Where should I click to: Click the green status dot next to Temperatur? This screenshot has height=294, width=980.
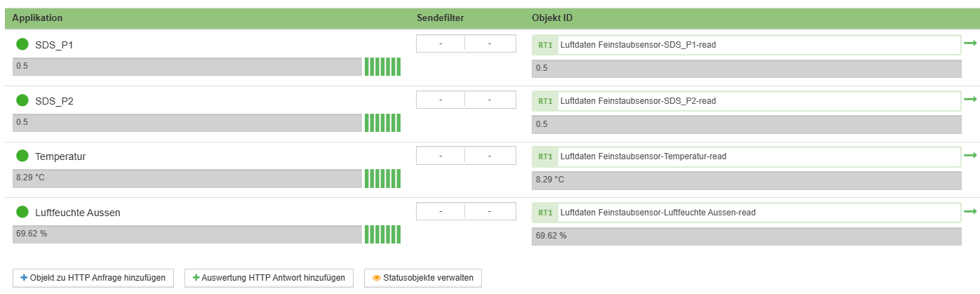[22, 156]
